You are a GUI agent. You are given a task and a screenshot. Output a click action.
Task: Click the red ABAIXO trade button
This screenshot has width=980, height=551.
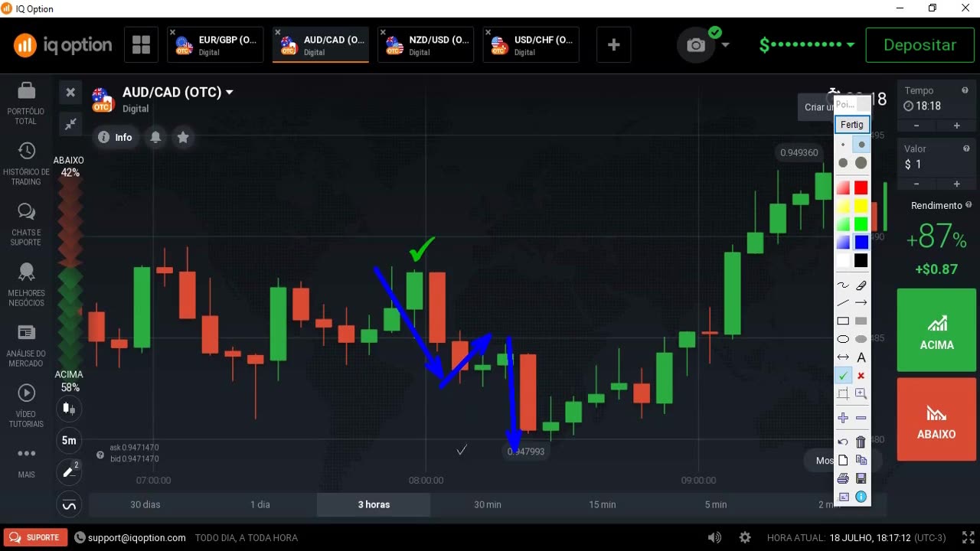(x=936, y=419)
